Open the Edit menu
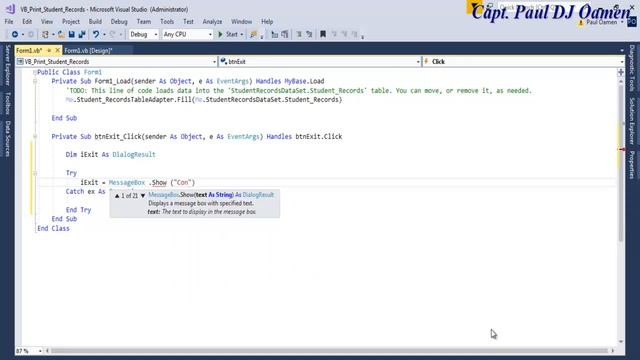The image size is (640, 360). [27, 22]
